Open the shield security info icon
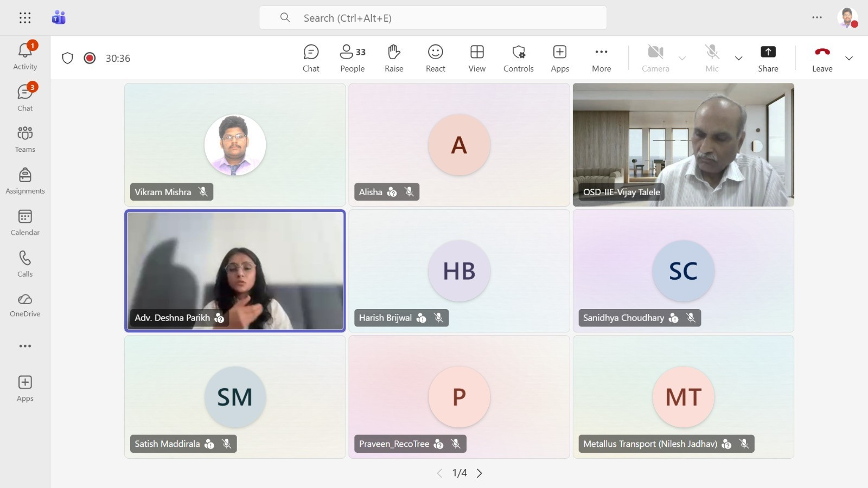Viewport: 868px width, 488px height. coord(67,58)
